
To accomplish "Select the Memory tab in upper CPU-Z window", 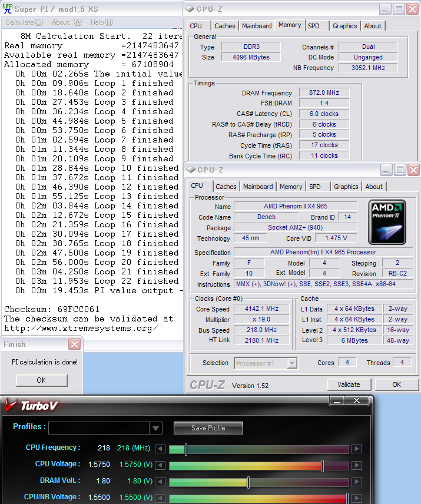I will (290, 25).
